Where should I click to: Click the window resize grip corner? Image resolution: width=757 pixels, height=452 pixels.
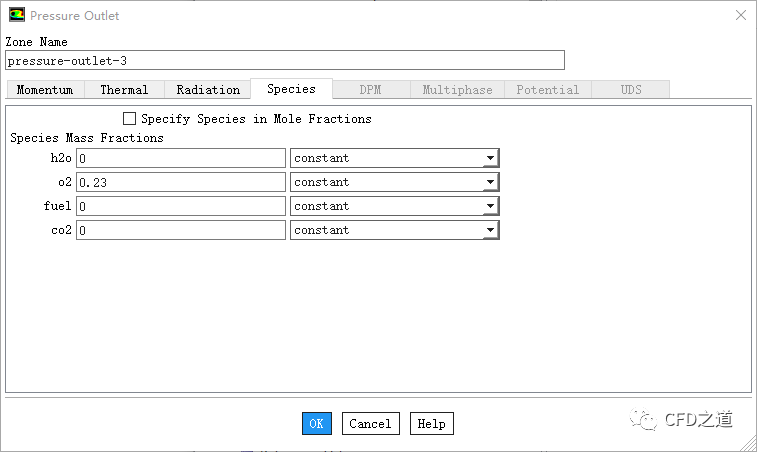(x=749, y=445)
